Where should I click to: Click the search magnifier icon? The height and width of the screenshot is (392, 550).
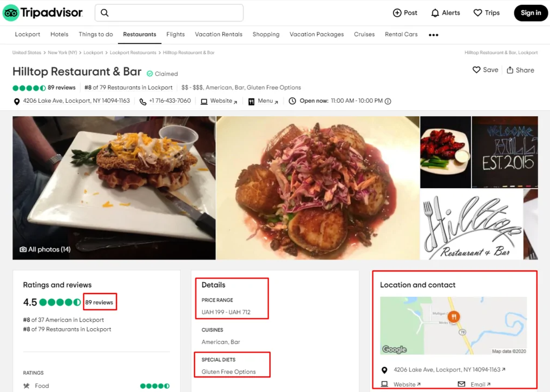point(105,13)
